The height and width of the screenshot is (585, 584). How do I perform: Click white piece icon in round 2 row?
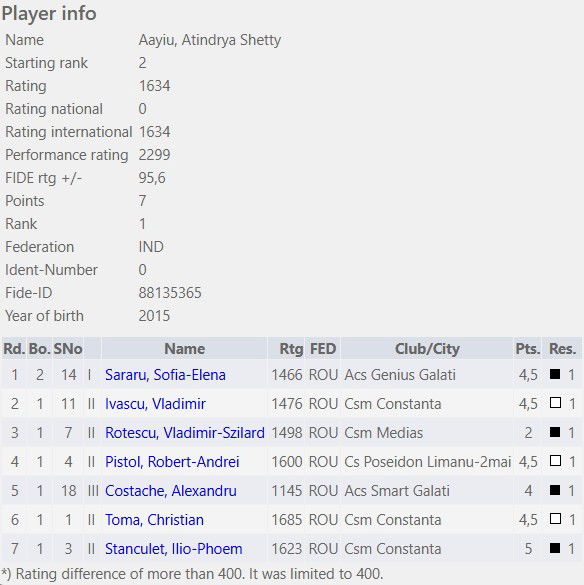555,403
